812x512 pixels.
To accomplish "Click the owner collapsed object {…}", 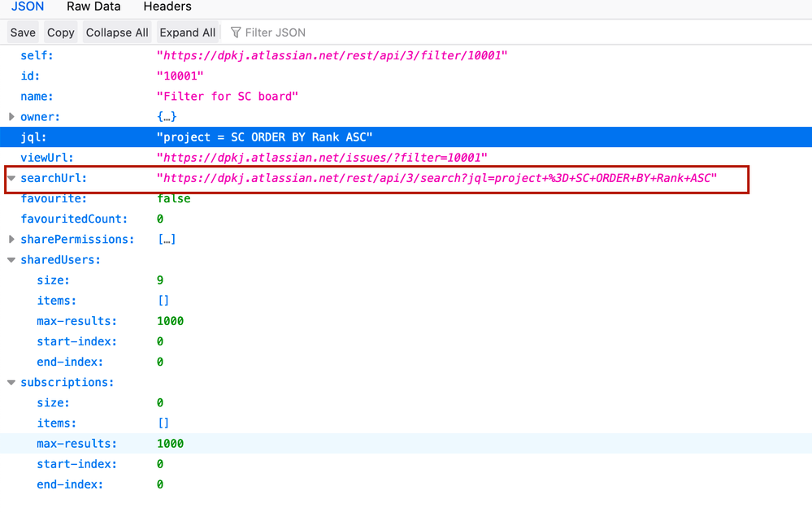I will [x=167, y=117].
